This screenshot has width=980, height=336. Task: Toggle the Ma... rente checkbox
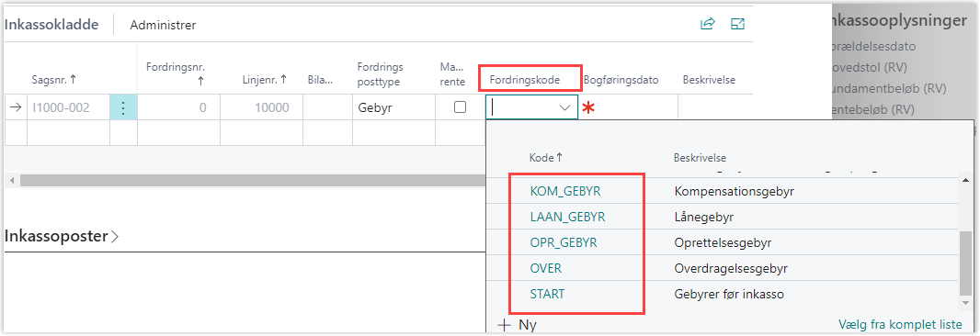point(460,107)
